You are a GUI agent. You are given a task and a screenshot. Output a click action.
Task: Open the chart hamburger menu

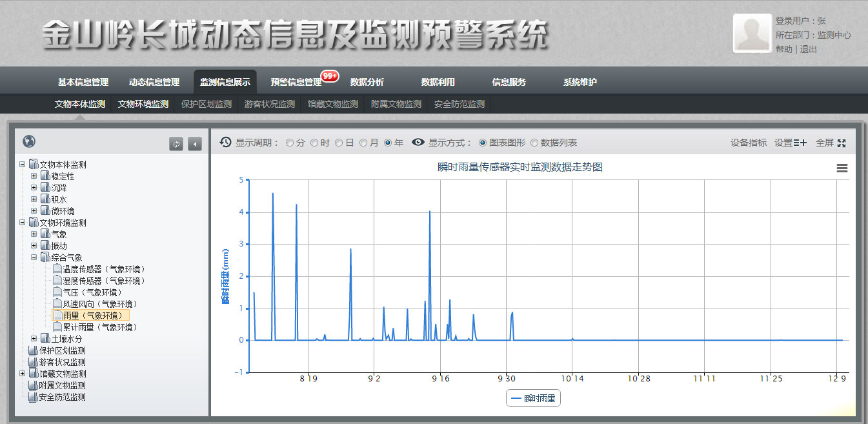pyautogui.click(x=842, y=168)
